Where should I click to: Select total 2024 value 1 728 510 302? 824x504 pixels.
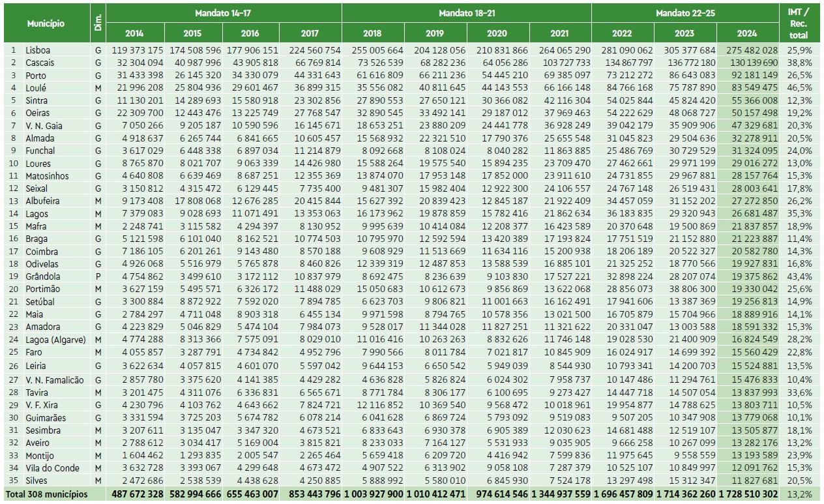click(x=748, y=495)
